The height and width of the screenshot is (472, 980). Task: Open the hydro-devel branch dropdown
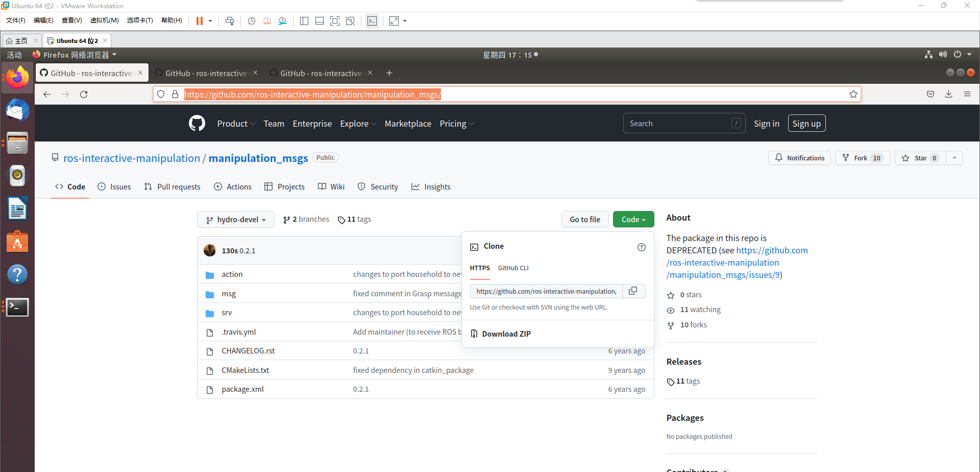236,220
